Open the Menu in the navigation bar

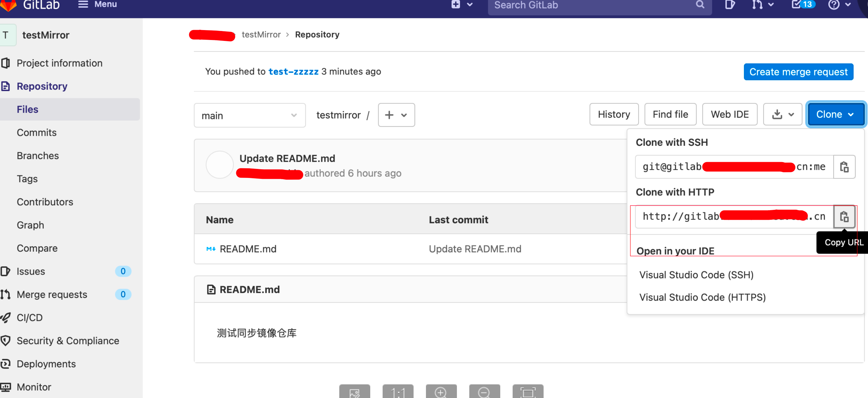(x=97, y=4)
